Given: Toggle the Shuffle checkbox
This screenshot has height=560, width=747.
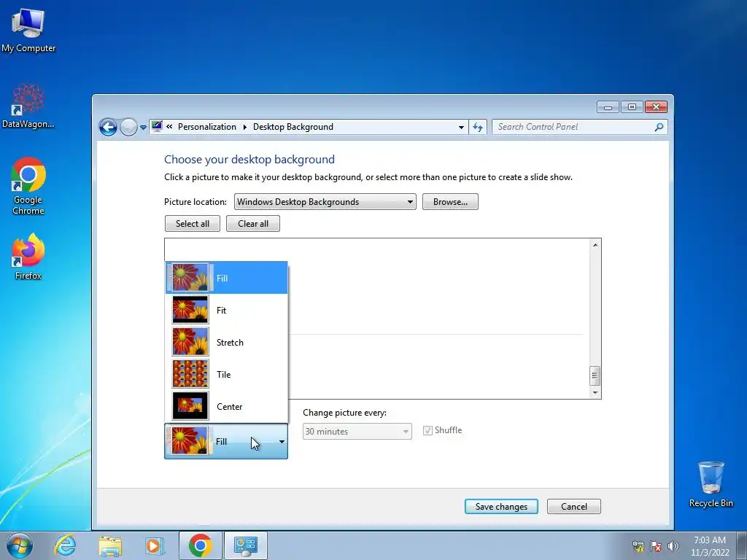Looking at the screenshot, I should tap(427, 430).
